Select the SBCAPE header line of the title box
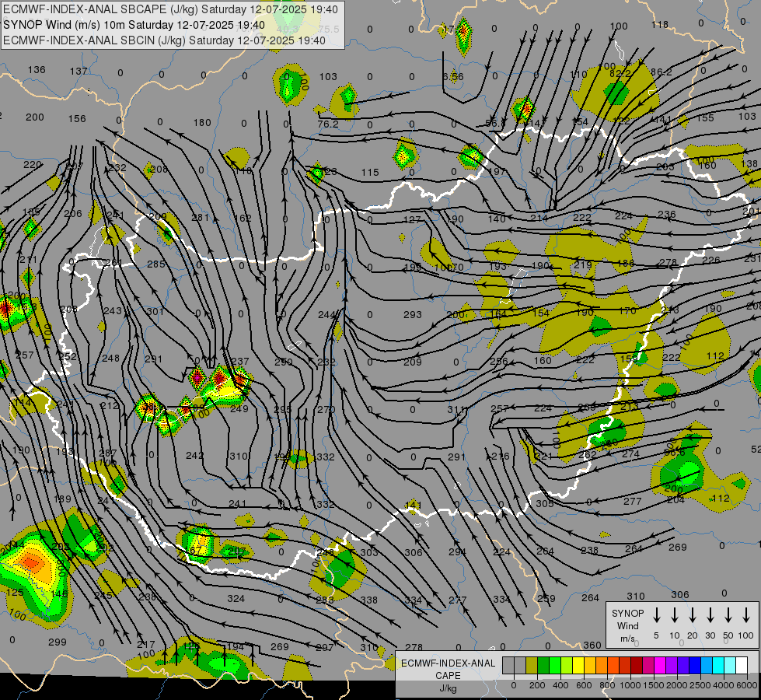The height and width of the screenshot is (700, 761). (170, 9)
